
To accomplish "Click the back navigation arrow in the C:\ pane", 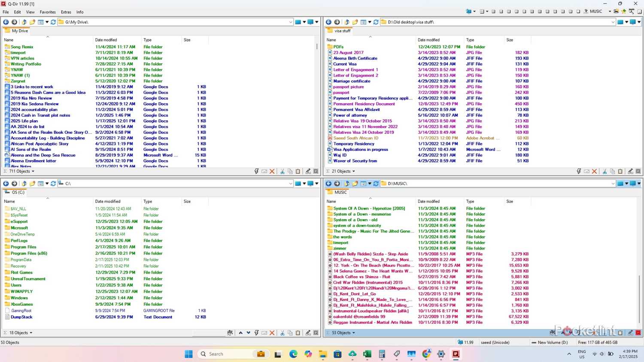I will 6,183.
